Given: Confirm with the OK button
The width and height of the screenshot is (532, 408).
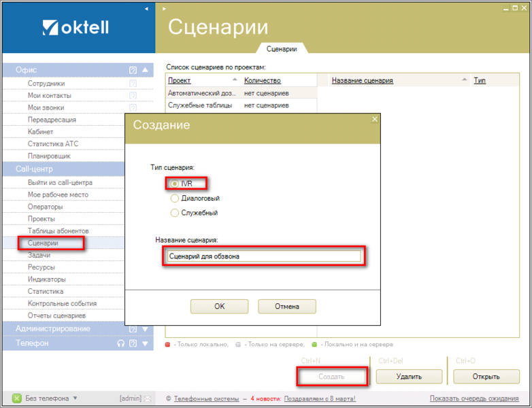Looking at the screenshot, I should click(220, 306).
